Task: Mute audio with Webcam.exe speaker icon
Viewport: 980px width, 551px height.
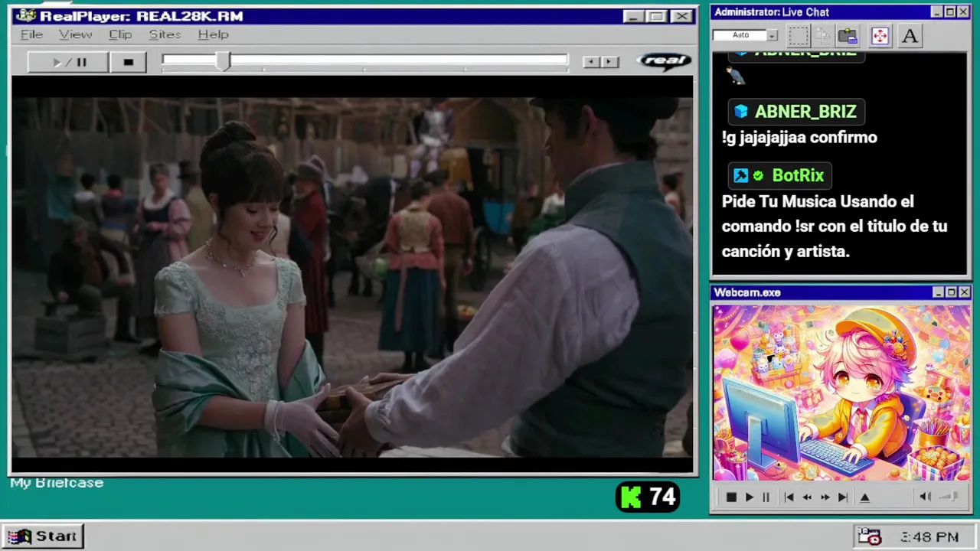Action: [x=925, y=497]
